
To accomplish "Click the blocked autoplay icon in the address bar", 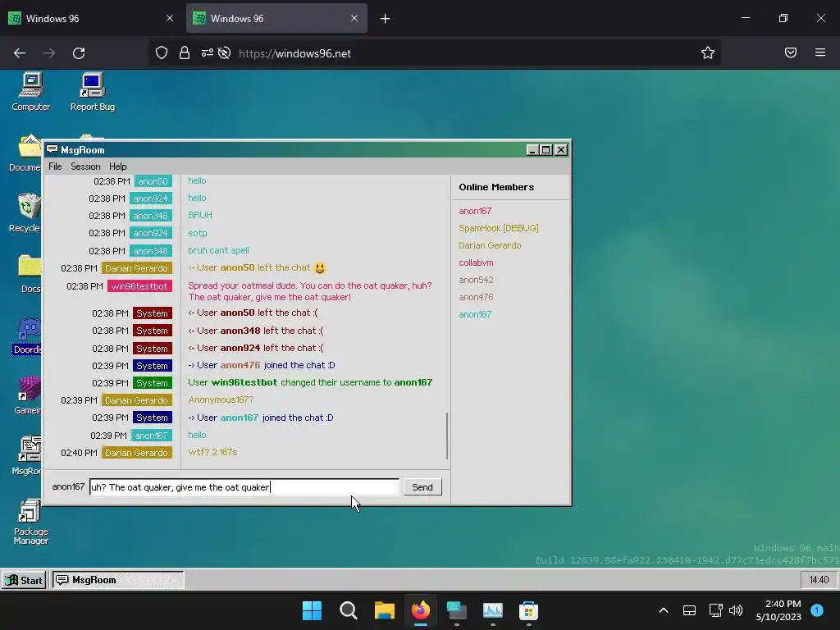I will coord(225,53).
